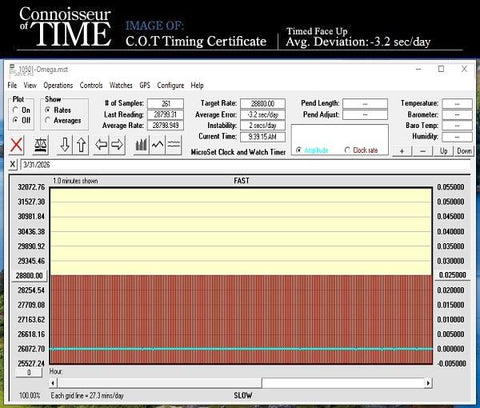480x408 pixels.
Task: Choose the Clock rate radio button
Action: pyautogui.click(x=347, y=150)
